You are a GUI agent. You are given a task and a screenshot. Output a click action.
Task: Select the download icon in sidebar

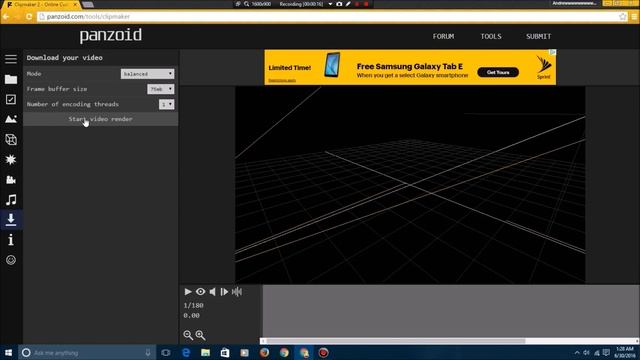(11, 220)
